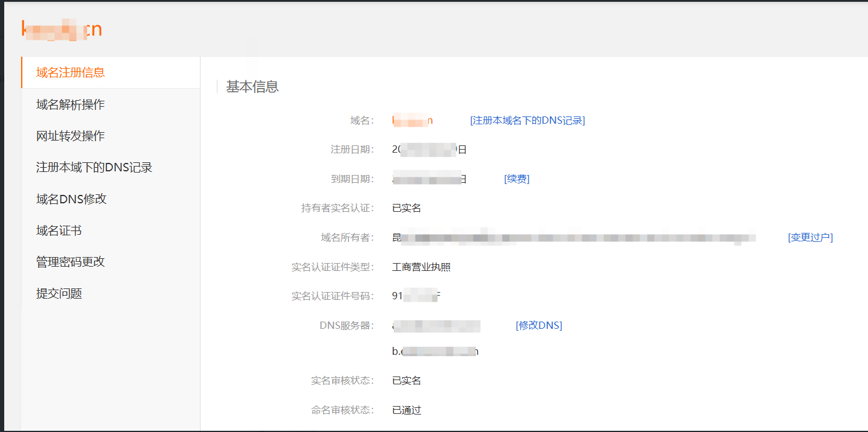The width and height of the screenshot is (868, 432).
Task: Go to 域名解析操作 in sidebar
Action: click(x=71, y=104)
